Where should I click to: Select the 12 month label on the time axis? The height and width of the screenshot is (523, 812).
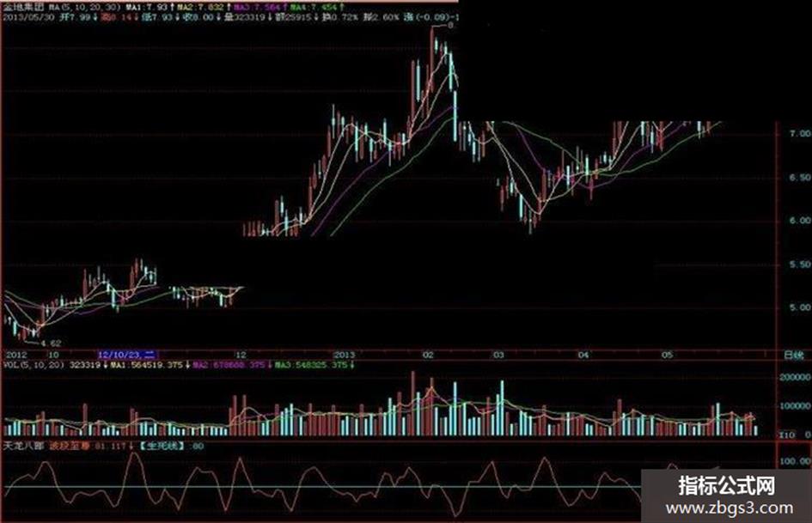coord(241,355)
